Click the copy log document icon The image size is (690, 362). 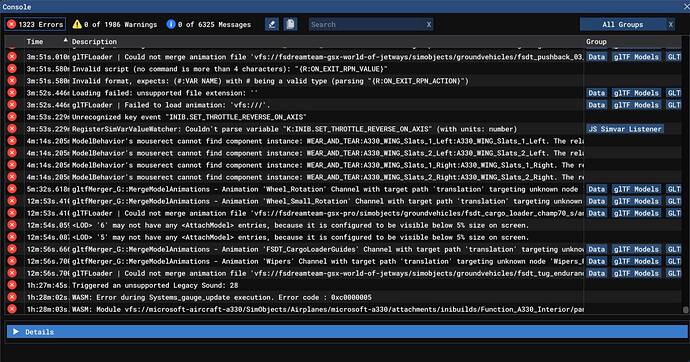coord(290,24)
